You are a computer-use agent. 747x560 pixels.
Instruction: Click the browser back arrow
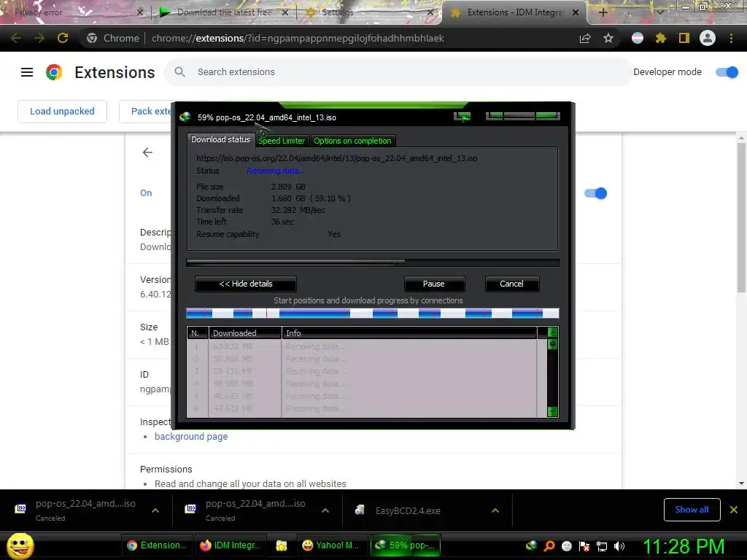coord(16,38)
